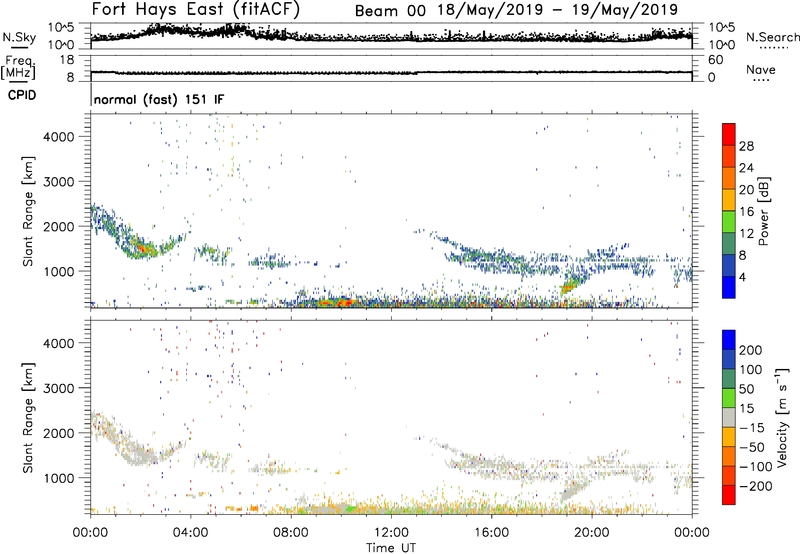Click the '4000' tick on power panel axis
The height and width of the screenshot is (554, 800).
[58, 137]
